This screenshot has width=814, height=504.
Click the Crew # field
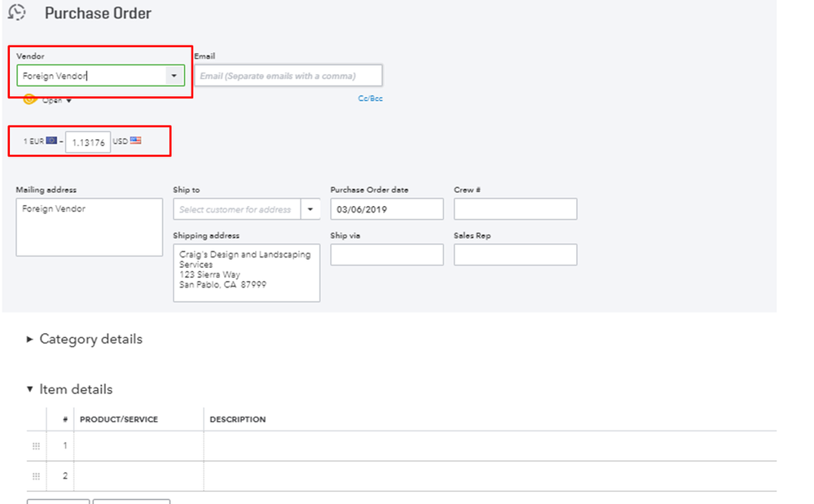click(515, 209)
